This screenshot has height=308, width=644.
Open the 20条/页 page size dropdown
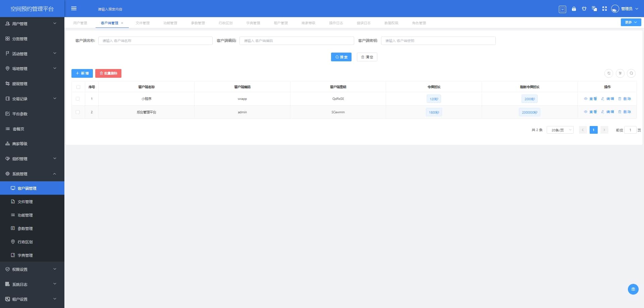(560, 130)
